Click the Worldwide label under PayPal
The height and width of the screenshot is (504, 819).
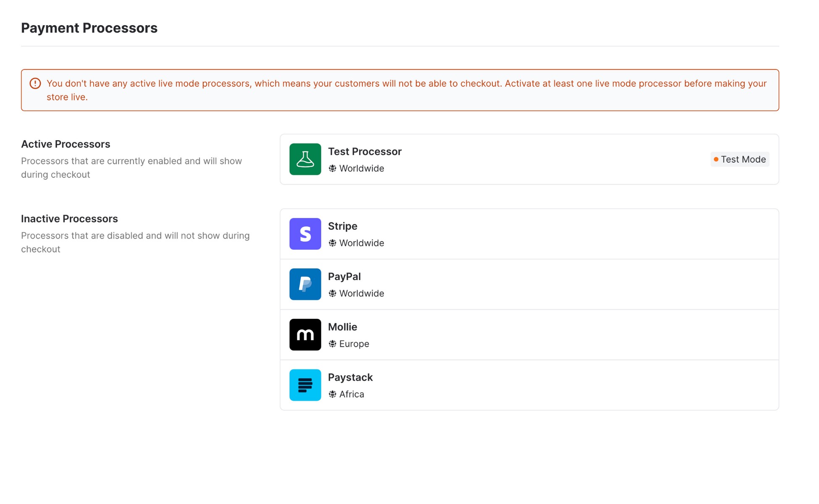click(362, 294)
